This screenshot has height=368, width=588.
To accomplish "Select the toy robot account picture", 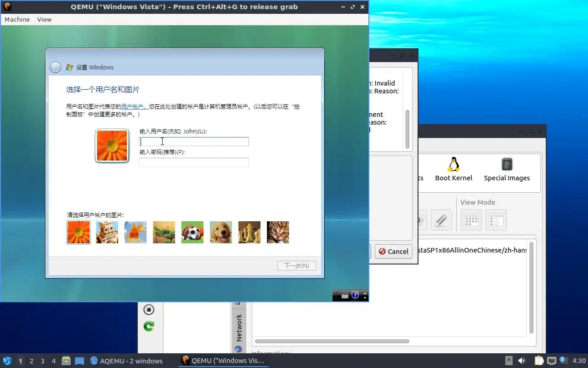I will coord(107,232).
